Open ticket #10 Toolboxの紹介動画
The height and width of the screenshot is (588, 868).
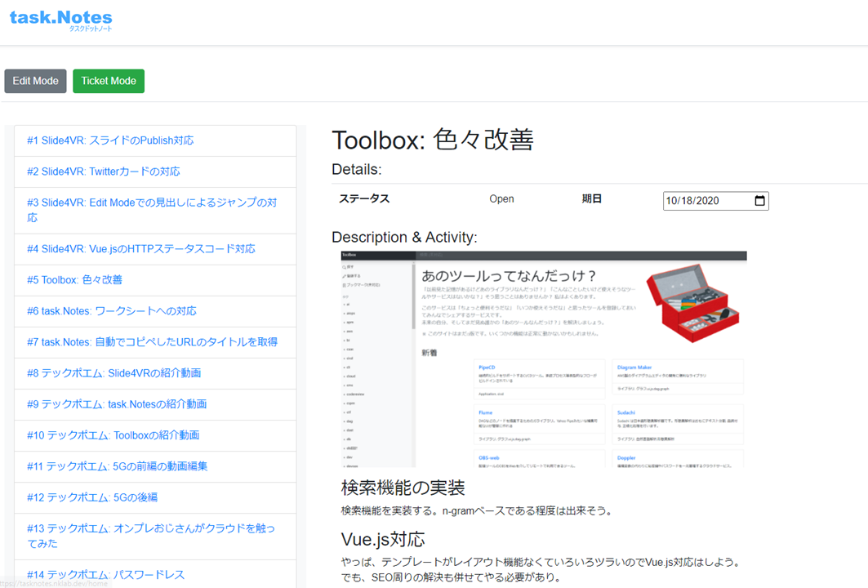(155, 435)
